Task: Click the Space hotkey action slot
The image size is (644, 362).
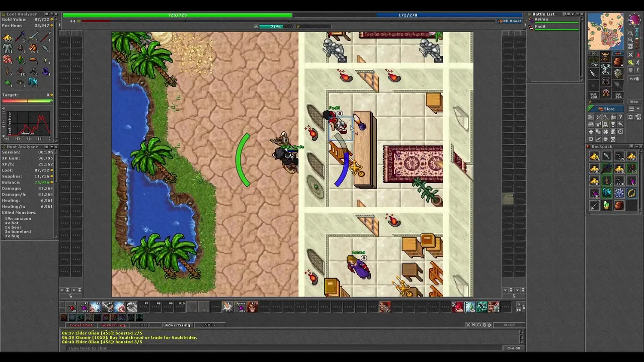Action: [240, 307]
